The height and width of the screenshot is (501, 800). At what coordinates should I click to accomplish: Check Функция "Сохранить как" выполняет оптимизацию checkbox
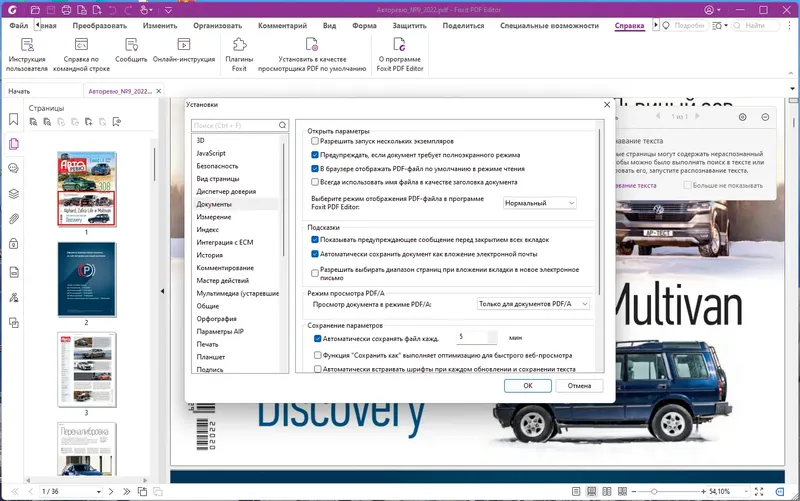(x=317, y=355)
